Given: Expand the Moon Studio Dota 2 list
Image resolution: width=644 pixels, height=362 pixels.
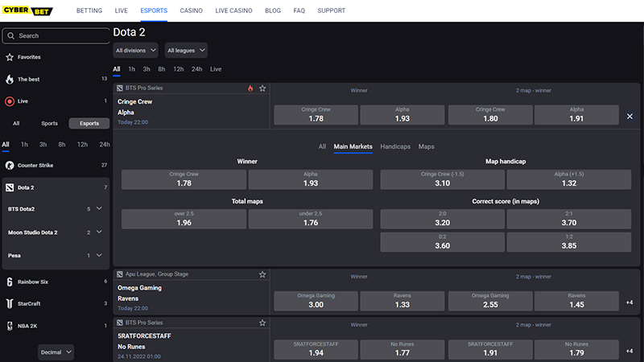Looking at the screenshot, I should (x=99, y=232).
